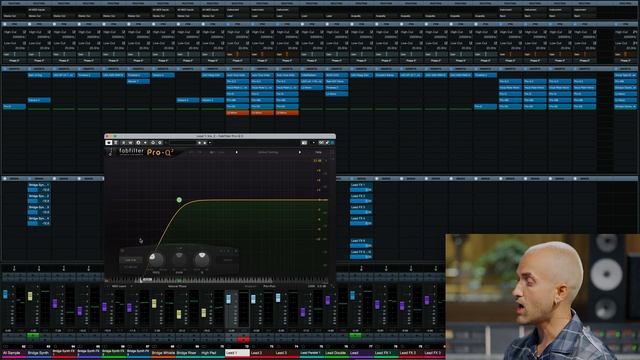Viewport: 640px width, 360px height.
Task: Select the Bridge Synth channel name
Action: [38, 353]
